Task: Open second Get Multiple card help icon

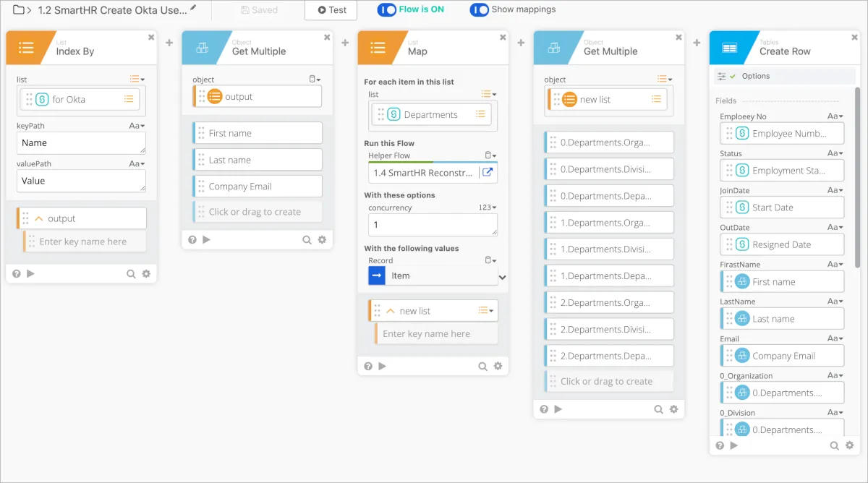Action: [x=544, y=409]
